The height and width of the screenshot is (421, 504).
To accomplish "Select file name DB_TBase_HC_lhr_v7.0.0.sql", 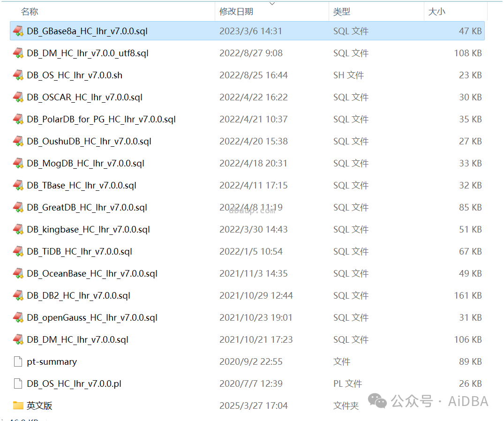I will point(82,186).
